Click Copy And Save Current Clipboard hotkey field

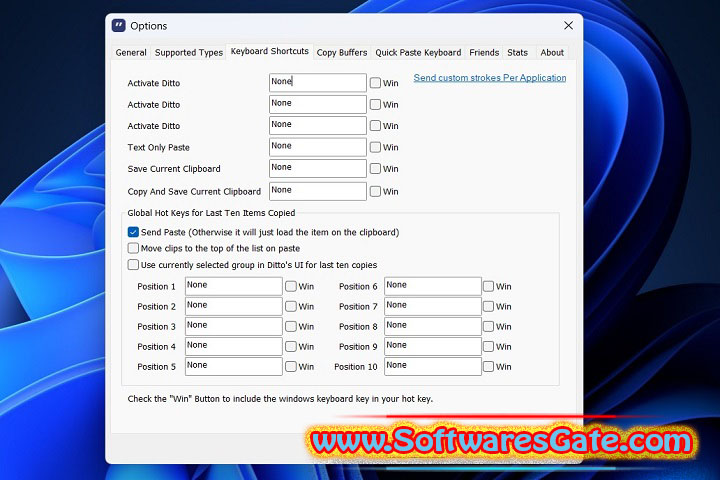pyautogui.click(x=318, y=191)
